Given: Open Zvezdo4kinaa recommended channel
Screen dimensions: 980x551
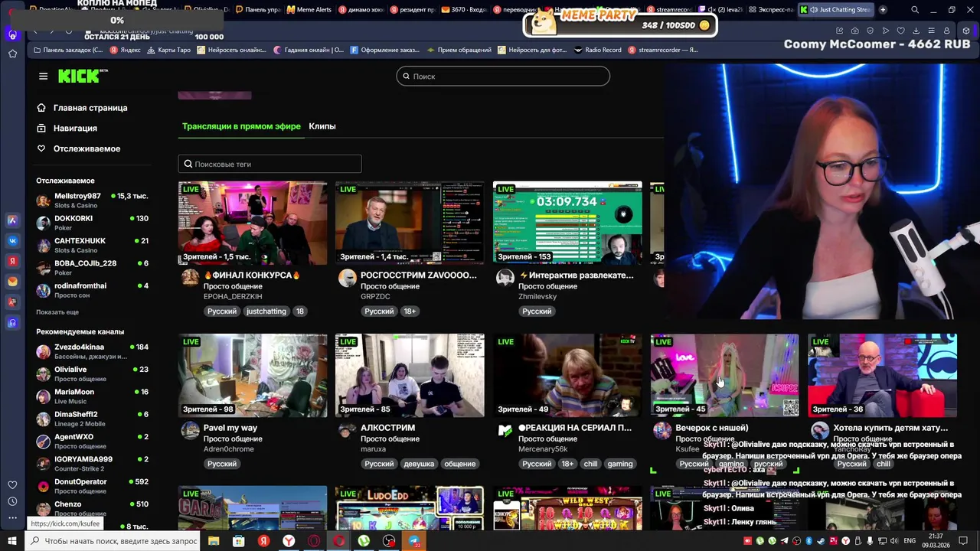Looking at the screenshot, I should point(92,351).
